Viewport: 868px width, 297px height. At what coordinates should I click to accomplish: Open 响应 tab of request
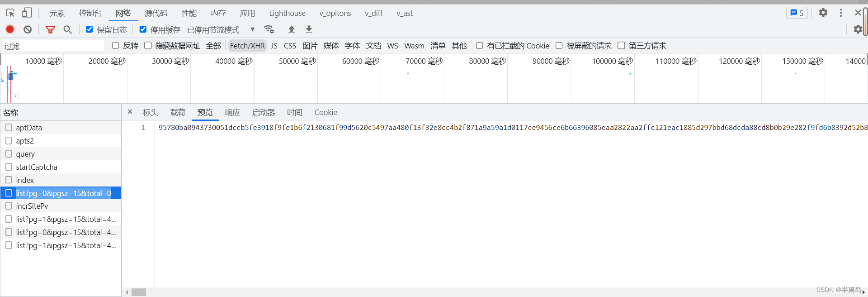tap(232, 112)
